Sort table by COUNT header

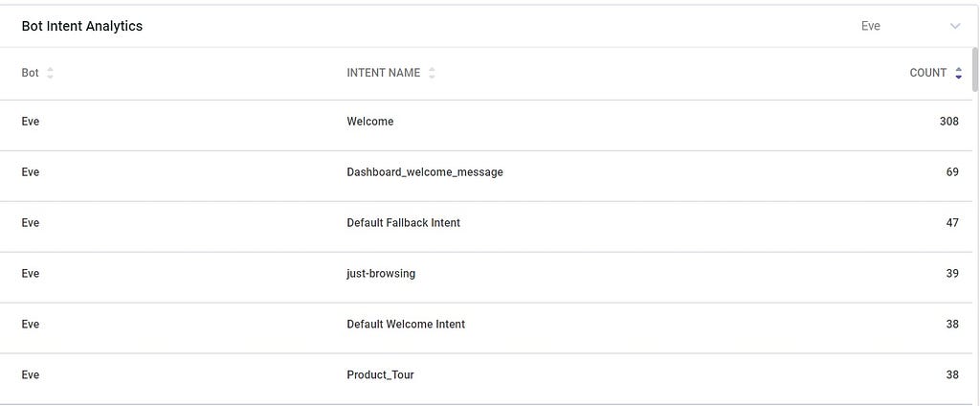coord(927,73)
